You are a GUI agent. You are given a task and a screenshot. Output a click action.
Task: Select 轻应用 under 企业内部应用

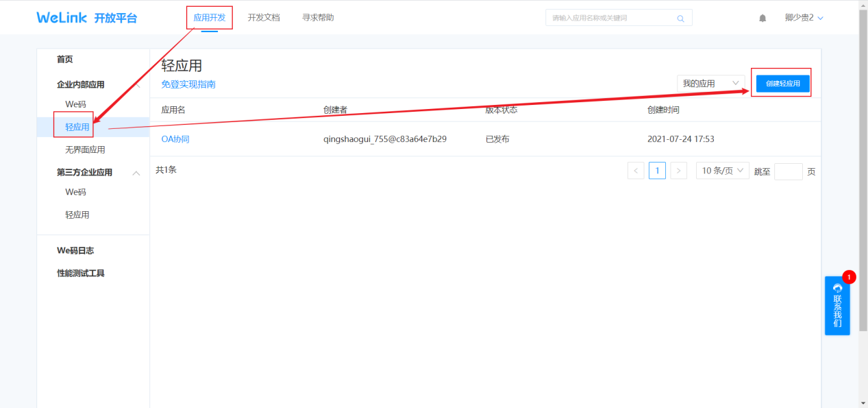[x=77, y=127]
